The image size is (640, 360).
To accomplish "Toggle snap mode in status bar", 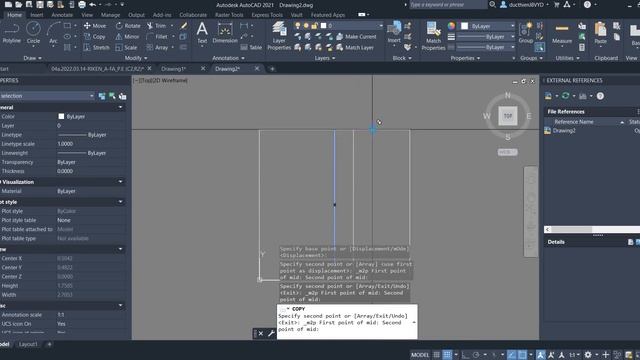I will click(x=447, y=355).
